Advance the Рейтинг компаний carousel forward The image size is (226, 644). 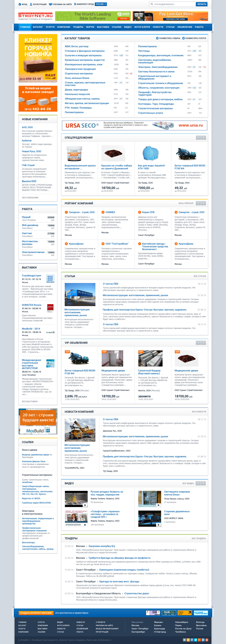204,203
